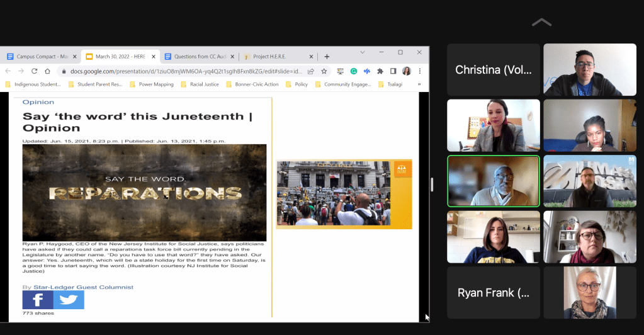Open a new browser tab
The image size is (644, 335).
[327, 57]
